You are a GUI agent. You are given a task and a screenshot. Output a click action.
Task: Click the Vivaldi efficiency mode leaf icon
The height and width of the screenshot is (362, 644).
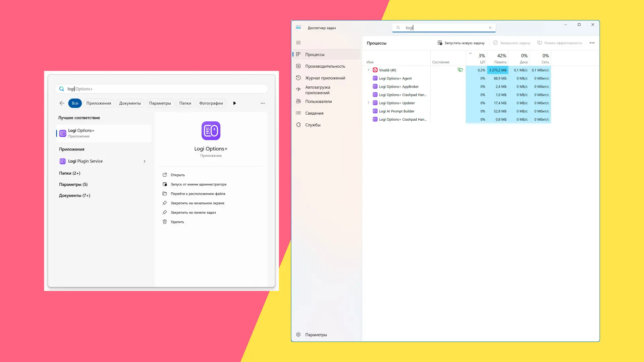tap(460, 70)
